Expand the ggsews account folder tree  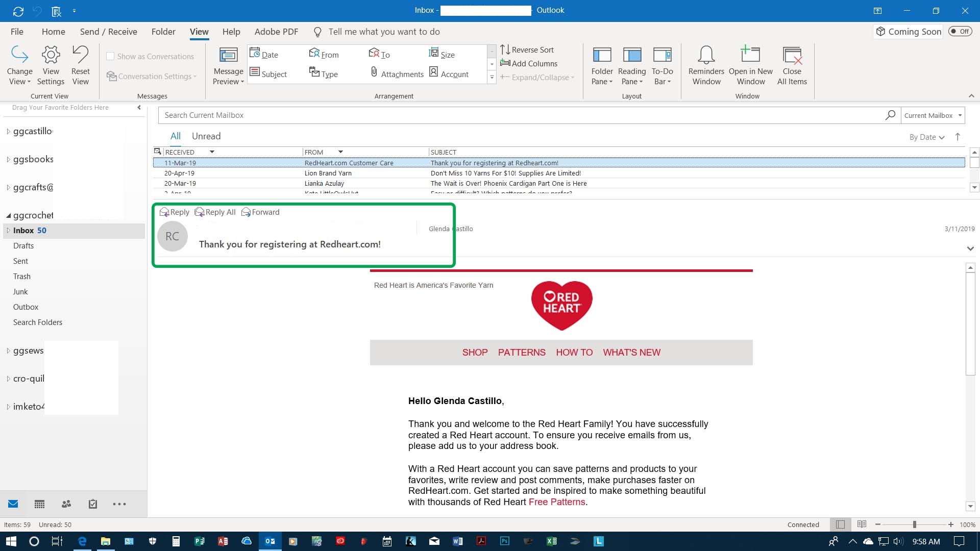point(8,350)
